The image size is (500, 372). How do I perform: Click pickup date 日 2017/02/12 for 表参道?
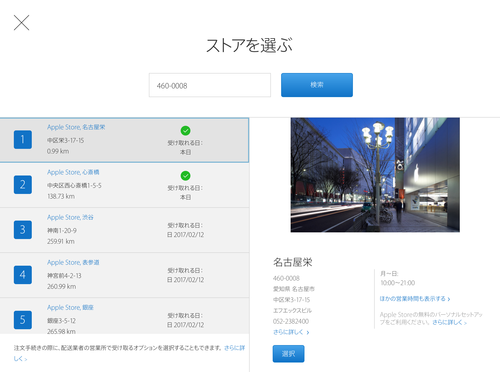click(x=185, y=280)
